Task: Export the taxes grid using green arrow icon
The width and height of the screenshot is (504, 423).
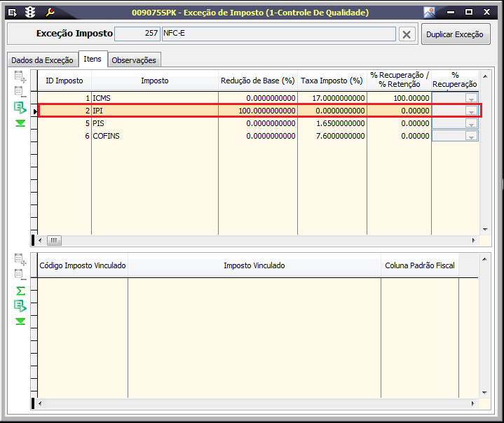Action: pyautogui.click(x=20, y=108)
